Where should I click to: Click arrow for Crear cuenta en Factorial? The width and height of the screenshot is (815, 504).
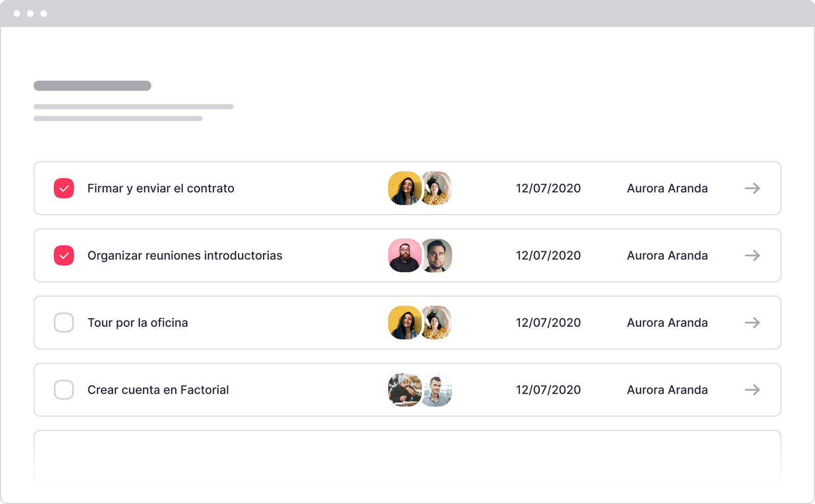(752, 390)
